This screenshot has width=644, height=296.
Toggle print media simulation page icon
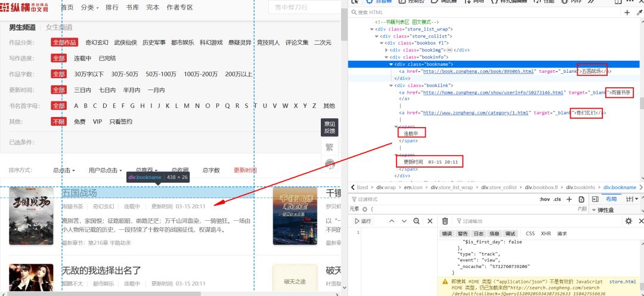point(581,199)
